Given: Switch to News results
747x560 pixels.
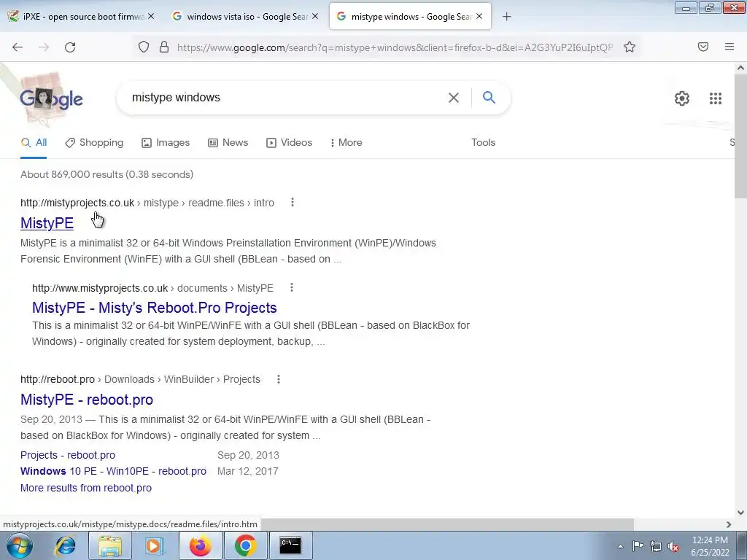Looking at the screenshot, I should (x=228, y=142).
